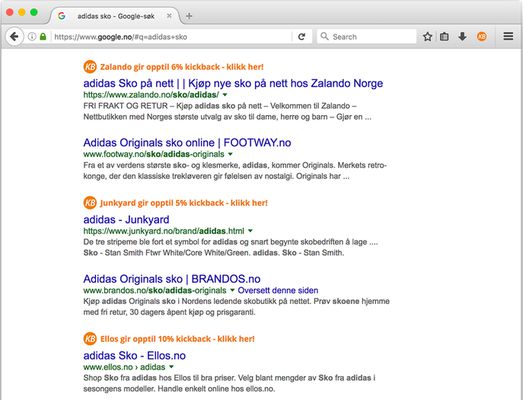Click the green padlock security icon
The image size is (523, 400).
43,36
